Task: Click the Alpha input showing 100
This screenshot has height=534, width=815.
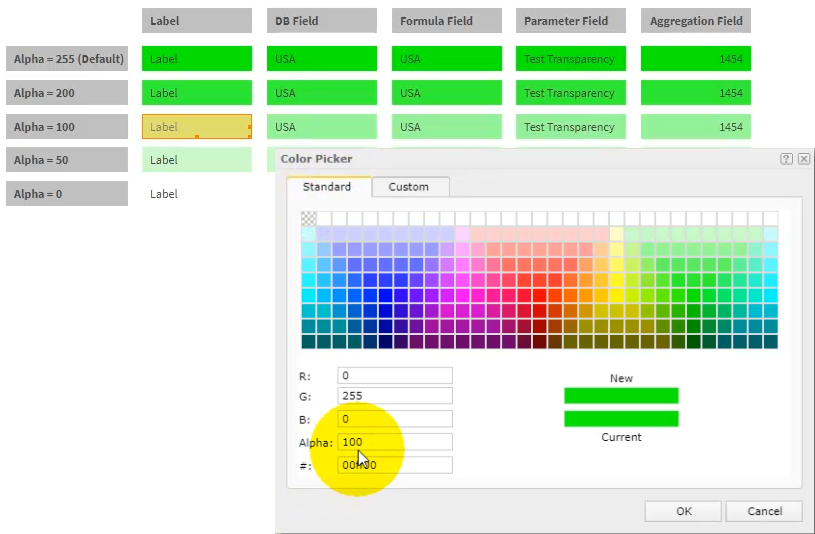Action: tap(395, 442)
